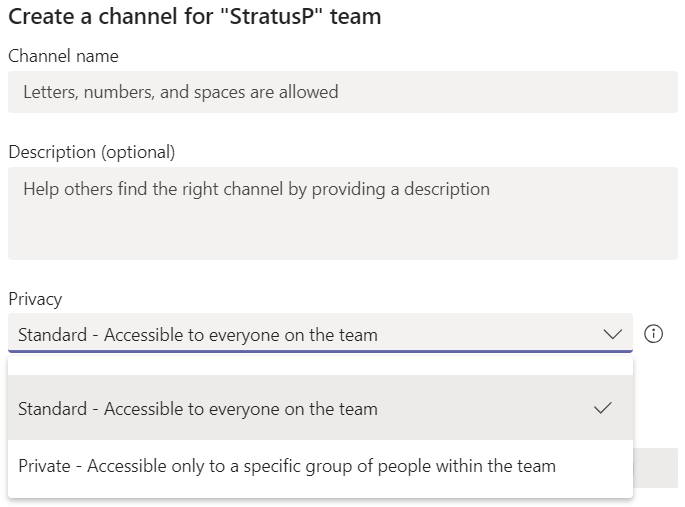Click the checkmark beside the Standard option

(602, 408)
